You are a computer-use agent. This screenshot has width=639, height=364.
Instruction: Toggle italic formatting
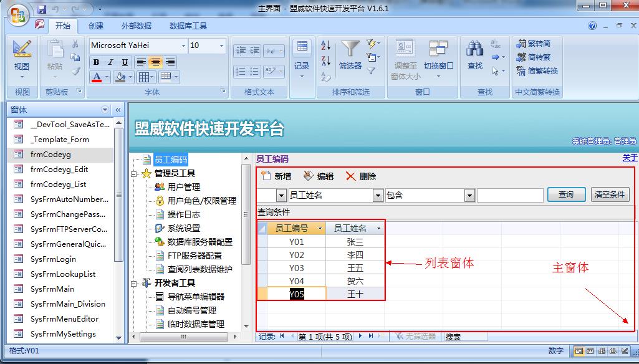[x=110, y=62]
